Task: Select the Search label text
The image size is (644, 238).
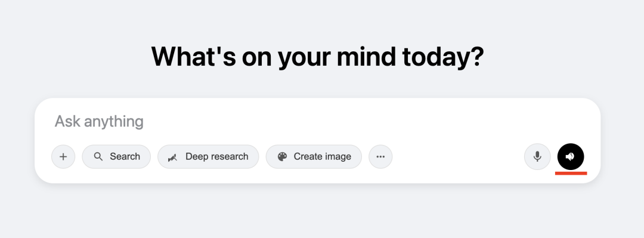Action: click(125, 157)
